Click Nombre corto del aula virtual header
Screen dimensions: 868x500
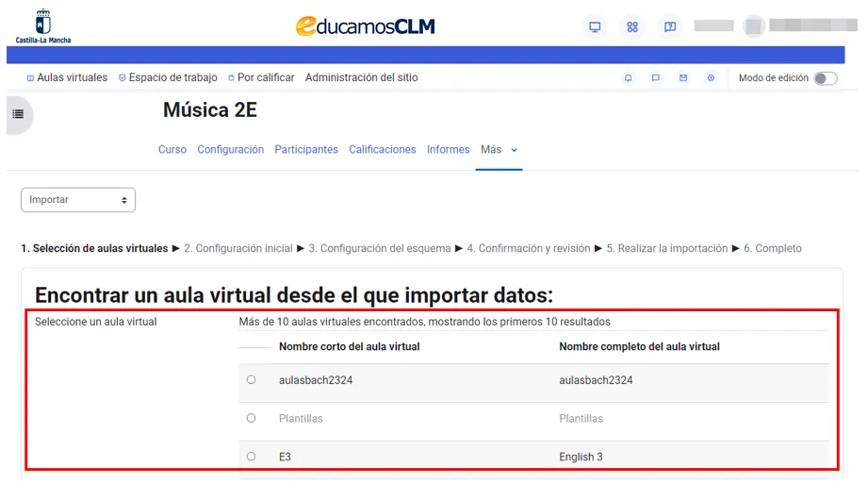350,346
